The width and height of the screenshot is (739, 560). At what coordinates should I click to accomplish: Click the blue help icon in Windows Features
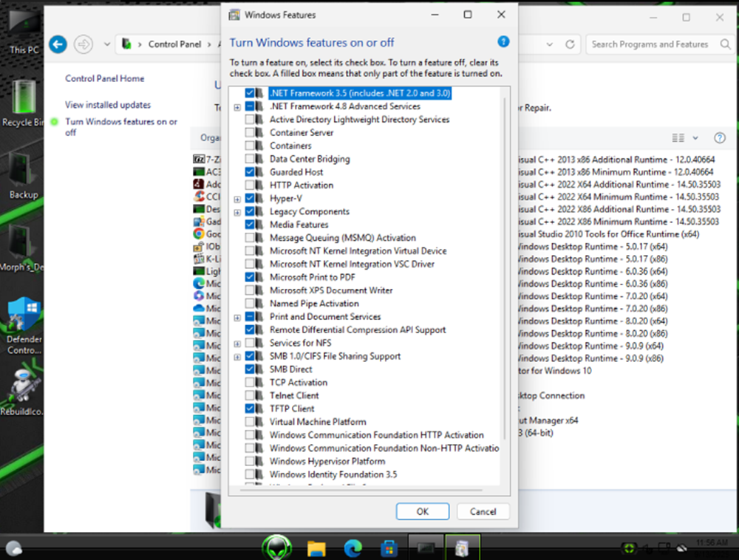point(503,42)
